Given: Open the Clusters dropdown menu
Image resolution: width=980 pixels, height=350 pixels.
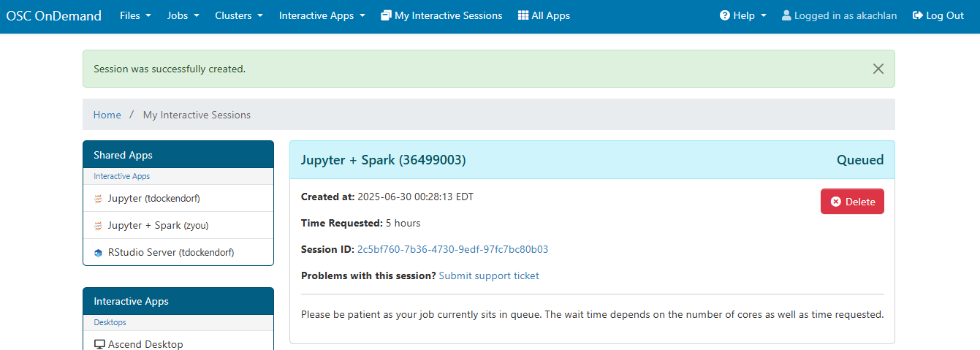Looking at the screenshot, I should click(x=239, y=15).
